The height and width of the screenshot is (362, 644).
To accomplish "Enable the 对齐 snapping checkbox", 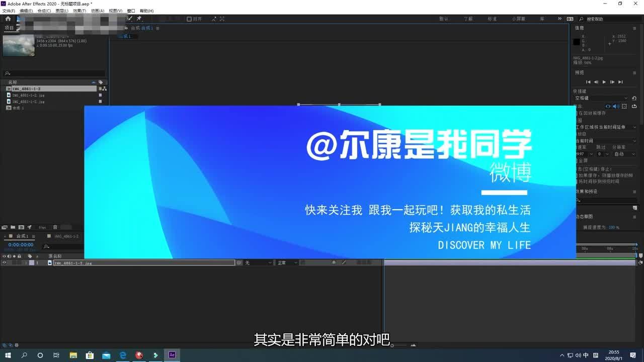I will pos(189,19).
